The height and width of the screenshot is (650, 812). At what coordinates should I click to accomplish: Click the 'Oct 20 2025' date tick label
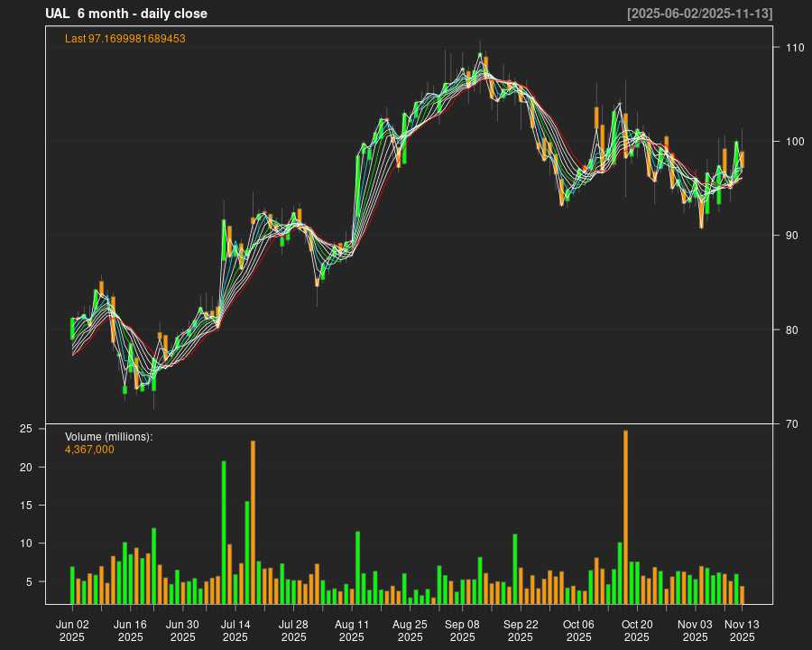pyautogui.click(x=637, y=630)
